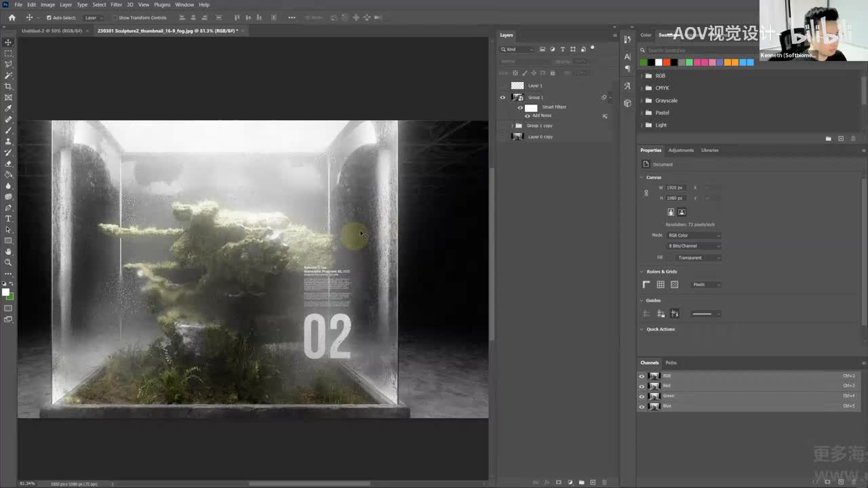
Task: Select the Eyedropper tool
Action: click(x=8, y=108)
